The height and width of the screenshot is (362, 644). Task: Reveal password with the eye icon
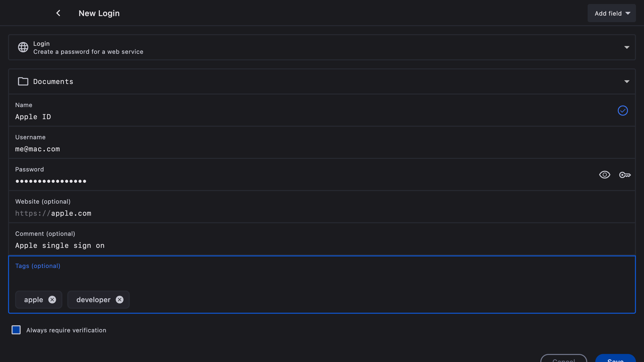pos(605,175)
